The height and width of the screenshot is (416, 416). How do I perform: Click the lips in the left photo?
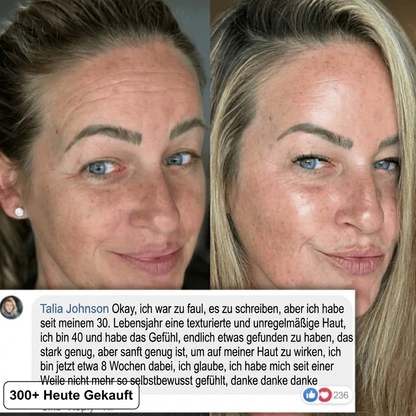click(150, 258)
